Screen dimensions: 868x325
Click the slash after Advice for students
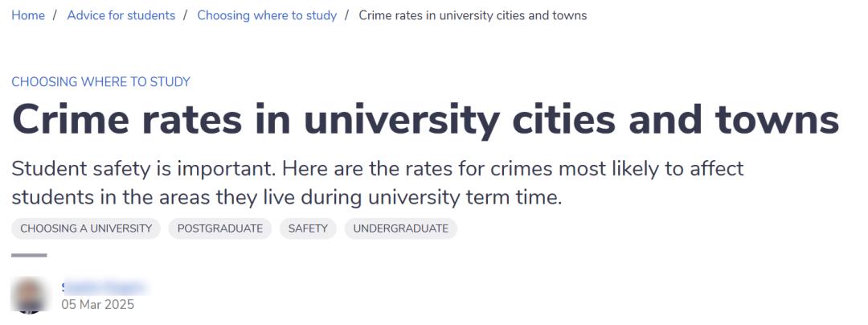click(186, 15)
